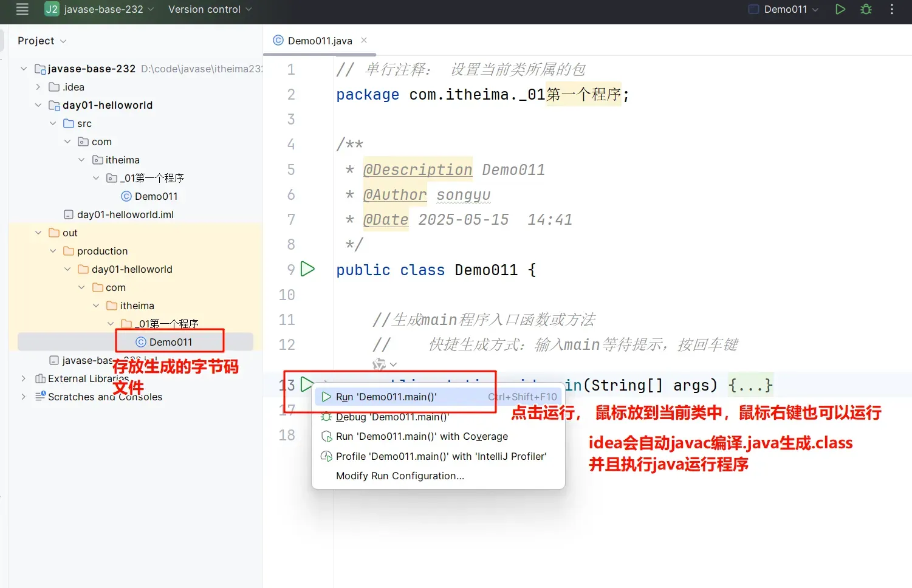
Task: Click line number 18 in the gutter
Action: click(287, 435)
